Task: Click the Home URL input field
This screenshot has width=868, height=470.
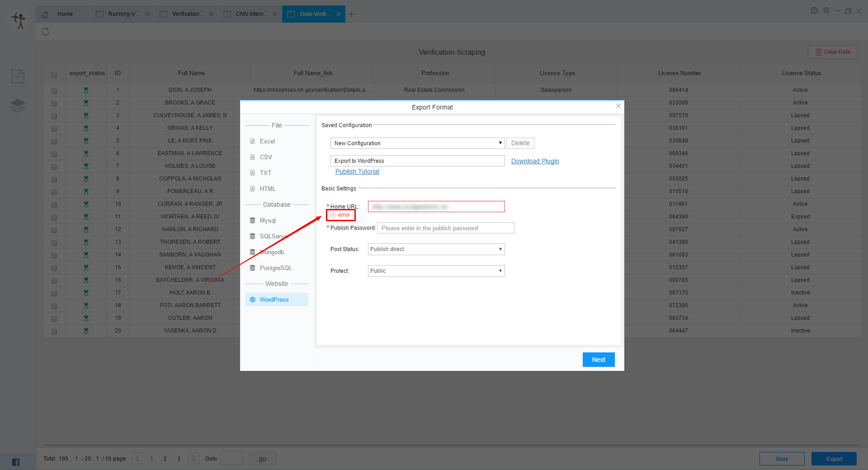Action: click(436, 207)
